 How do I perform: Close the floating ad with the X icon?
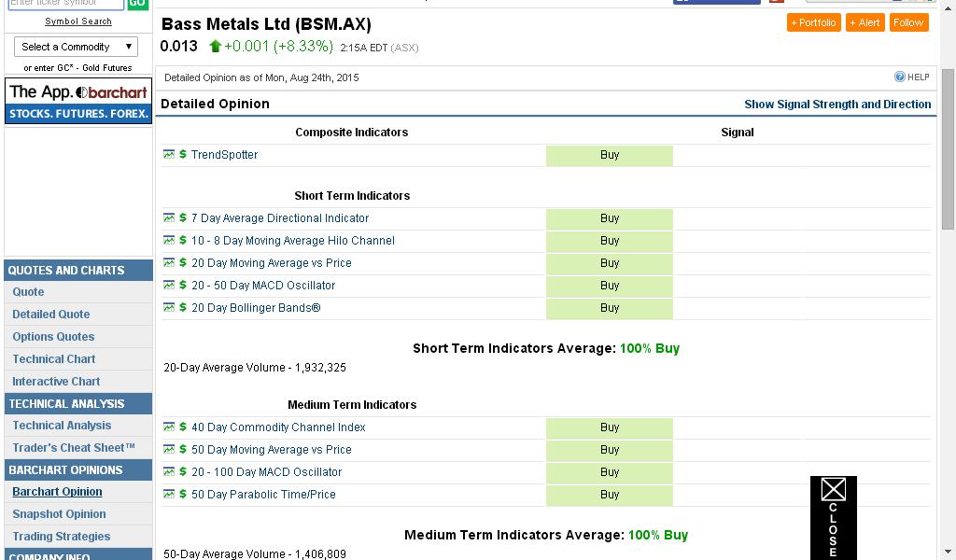pos(833,489)
